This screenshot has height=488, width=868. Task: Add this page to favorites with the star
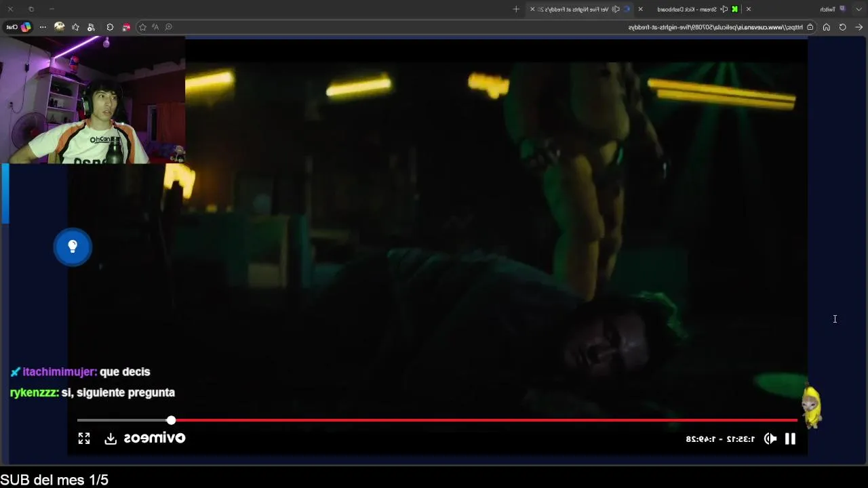click(142, 27)
